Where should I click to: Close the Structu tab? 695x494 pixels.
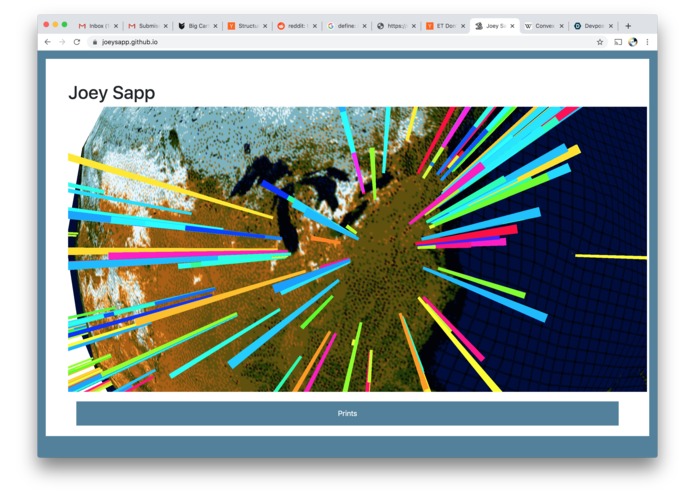coord(265,26)
